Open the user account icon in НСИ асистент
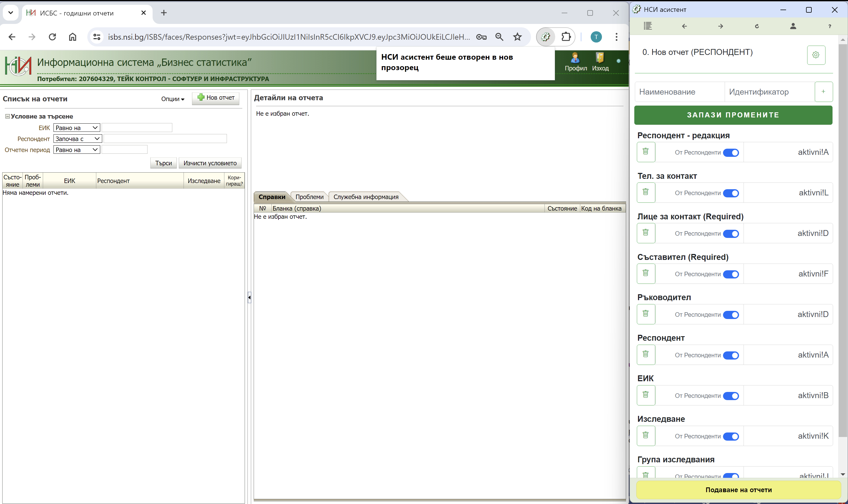848x504 pixels. coord(793,26)
